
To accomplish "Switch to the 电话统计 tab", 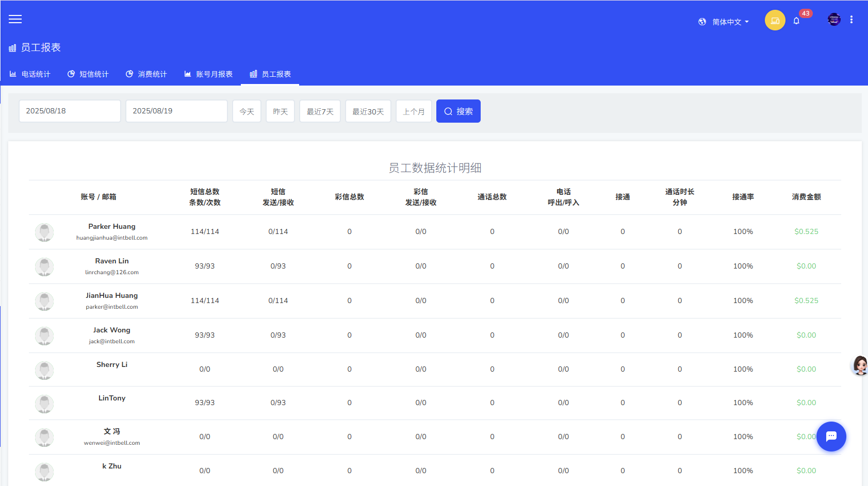I will click(30, 74).
